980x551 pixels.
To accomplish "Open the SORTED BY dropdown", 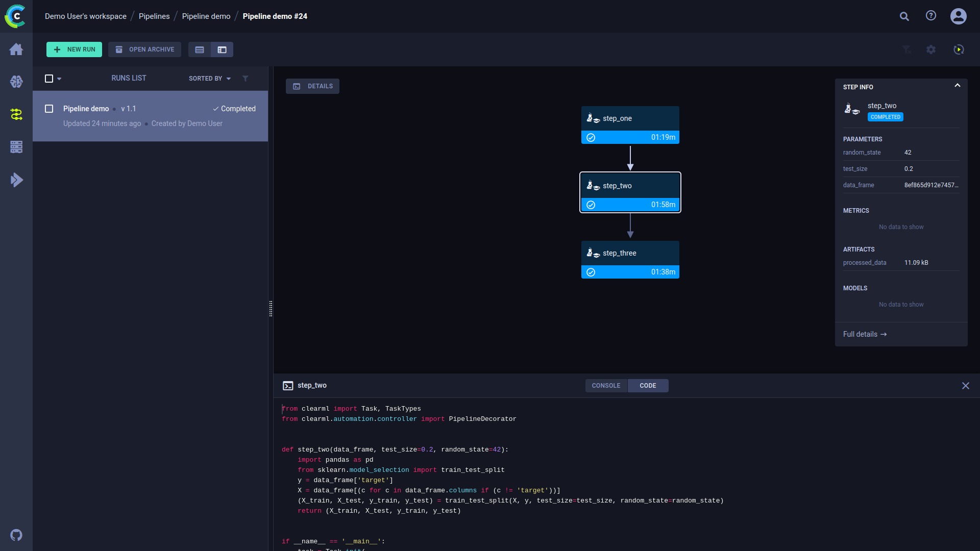I will (x=209, y=79).
